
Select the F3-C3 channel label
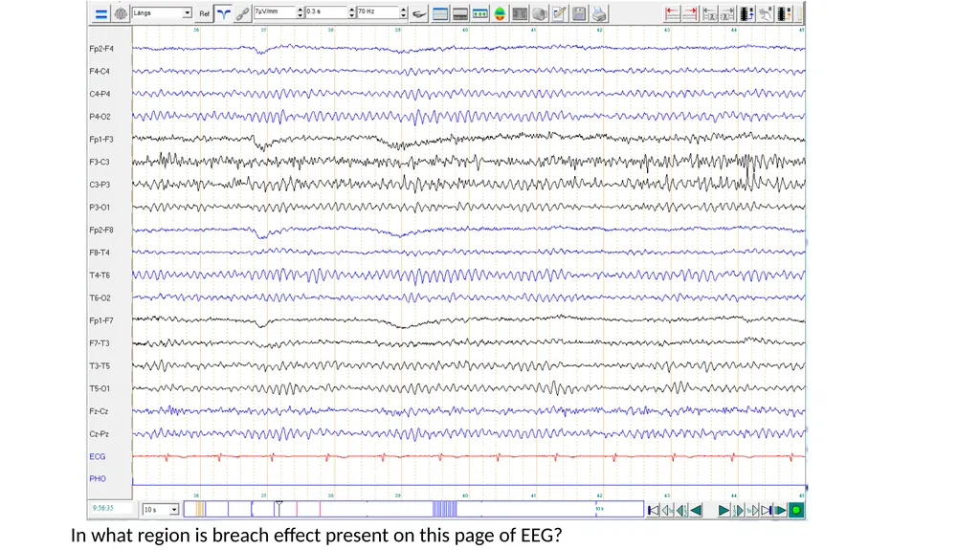pos(100,162)
